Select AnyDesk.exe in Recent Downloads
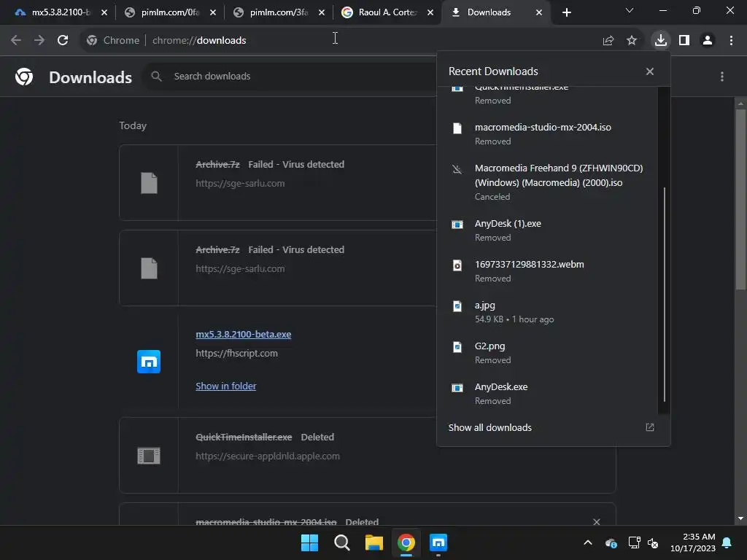Screen dimensions: 747x560 (547, 394)
